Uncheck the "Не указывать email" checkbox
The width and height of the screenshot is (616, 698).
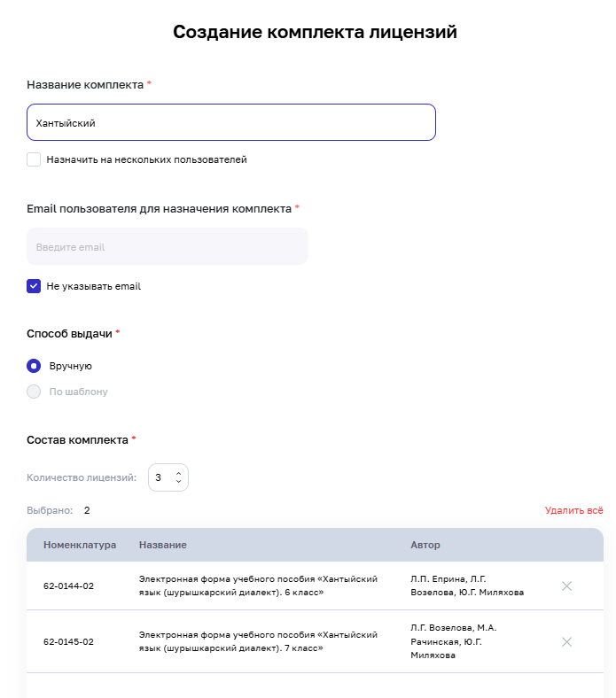click(x=34, y=286)
